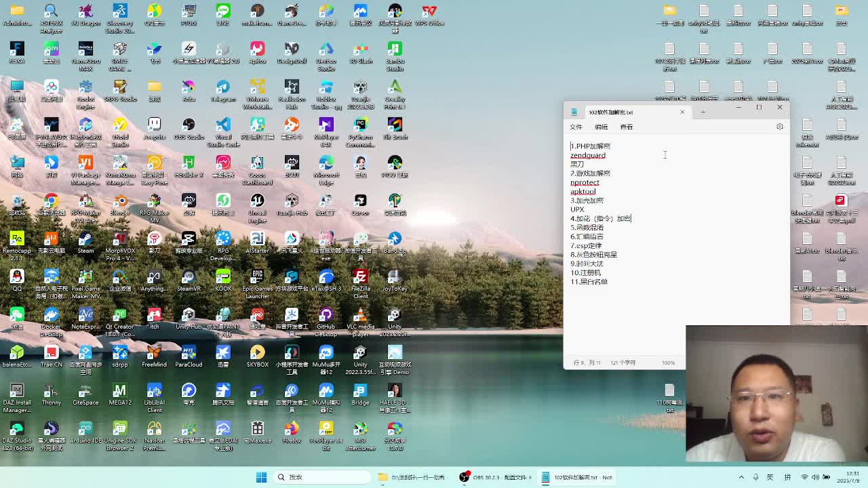This screenshot has width=868, height=488.
Task: Select the Bambu Studio desktop icon
Action: point(395,56)
